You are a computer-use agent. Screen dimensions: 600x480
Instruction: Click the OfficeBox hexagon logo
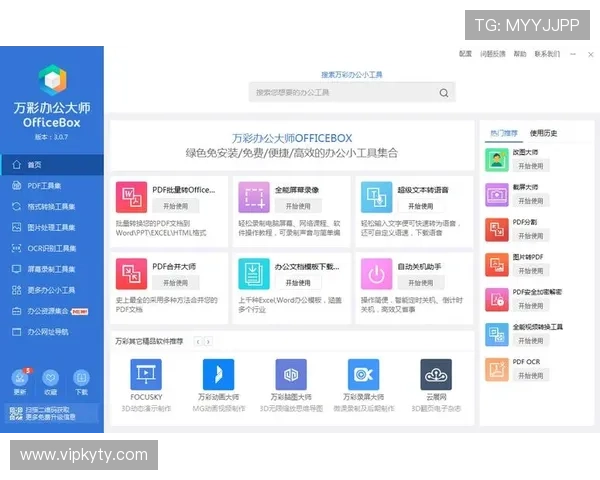pyautogui.click(x=52, y=80)
